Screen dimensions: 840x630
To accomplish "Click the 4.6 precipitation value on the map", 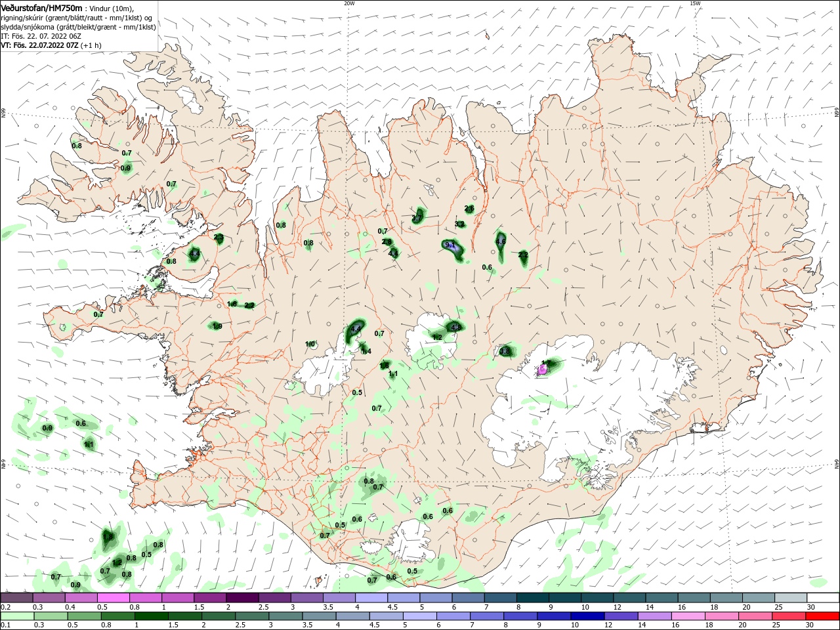I will pos(501,241).
